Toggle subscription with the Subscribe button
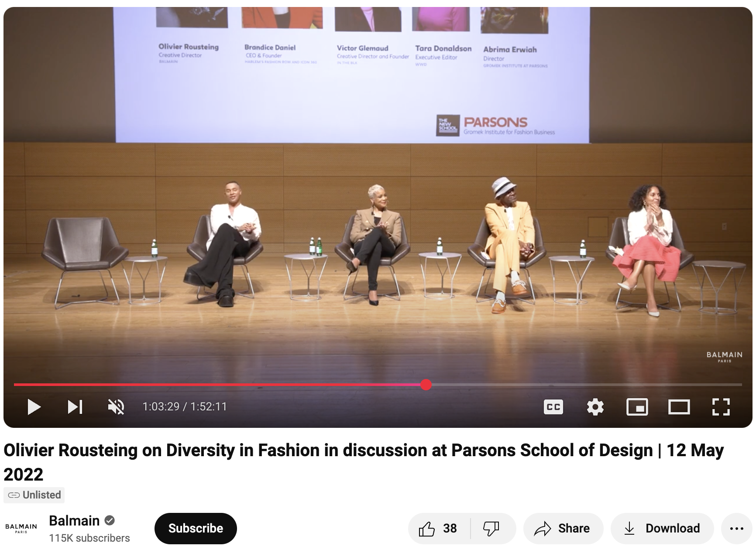The image size is (756, 553). coord(195,528)
